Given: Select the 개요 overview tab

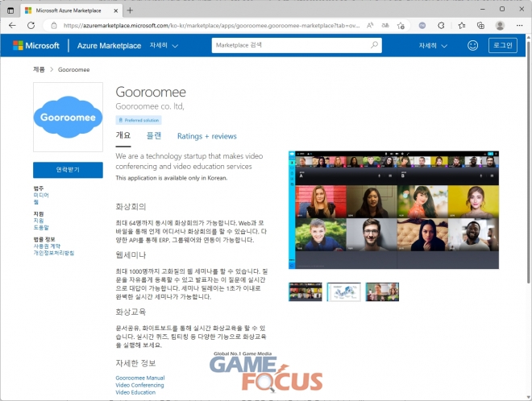Looking at the screenshot, I should coord(123,135).
